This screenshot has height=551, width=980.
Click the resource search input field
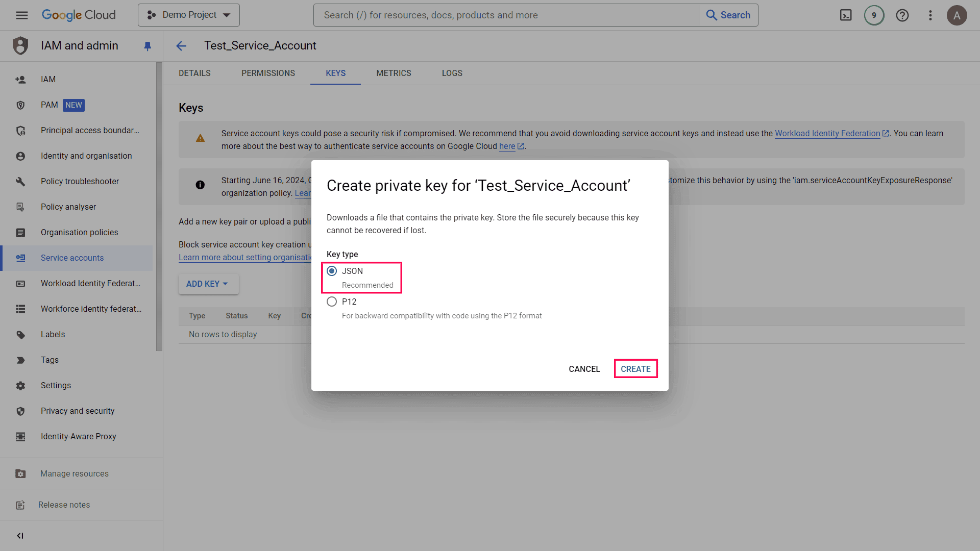[x=505, y=15]
